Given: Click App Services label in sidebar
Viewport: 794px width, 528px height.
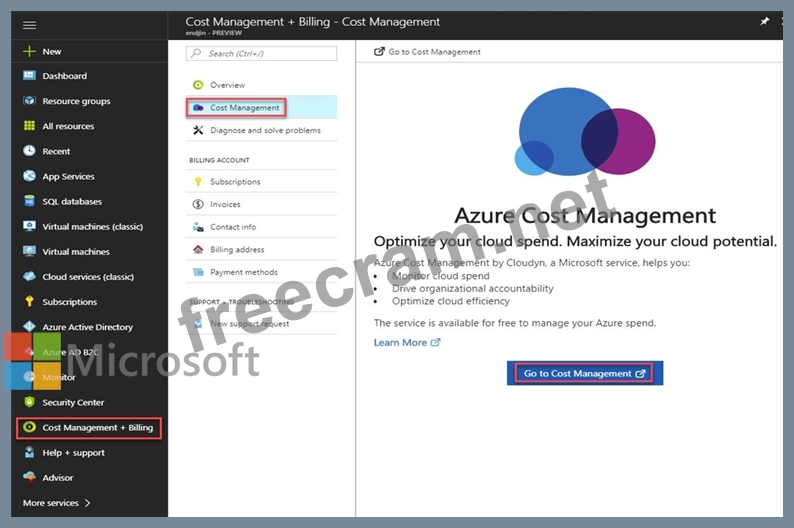Looking at the screenshot, I should pos(68,176).
